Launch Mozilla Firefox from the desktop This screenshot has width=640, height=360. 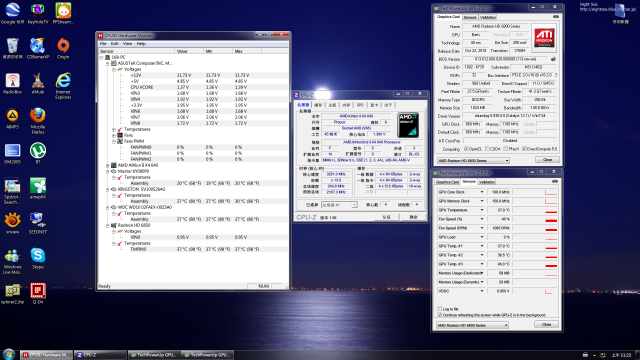point(38,121)
